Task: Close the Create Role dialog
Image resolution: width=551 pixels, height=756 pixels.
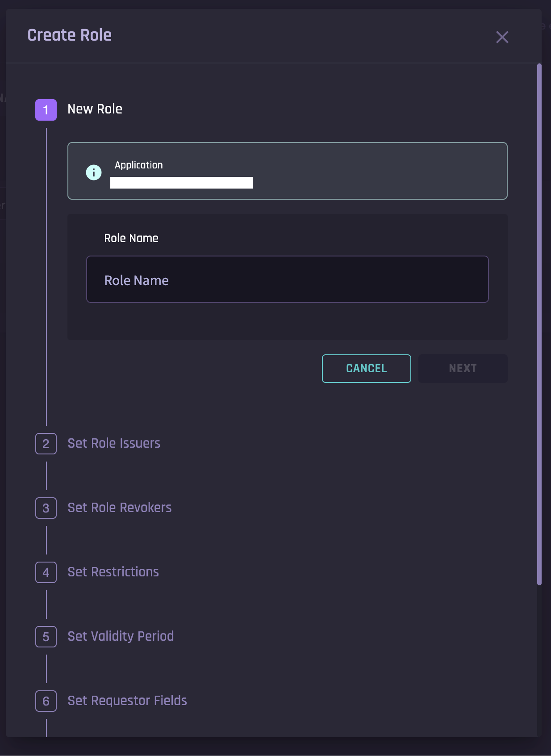Action: click(x=502, y=37)
